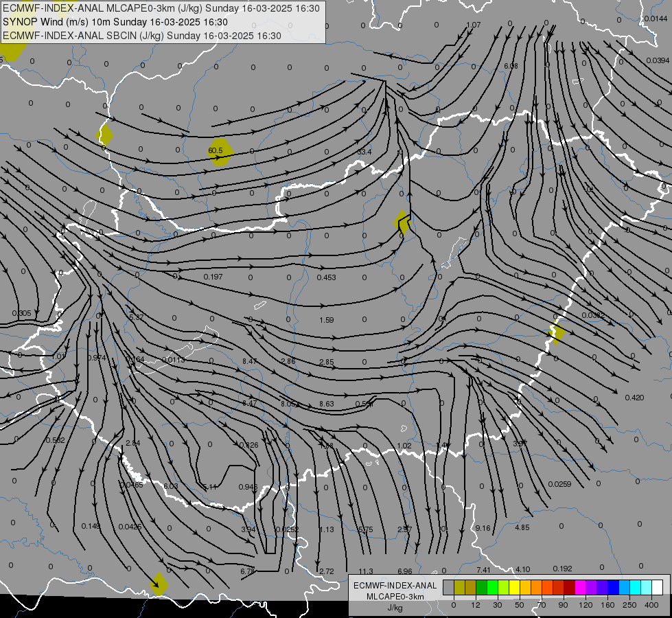Select the purple swatch right of legend tick 120

591,587
